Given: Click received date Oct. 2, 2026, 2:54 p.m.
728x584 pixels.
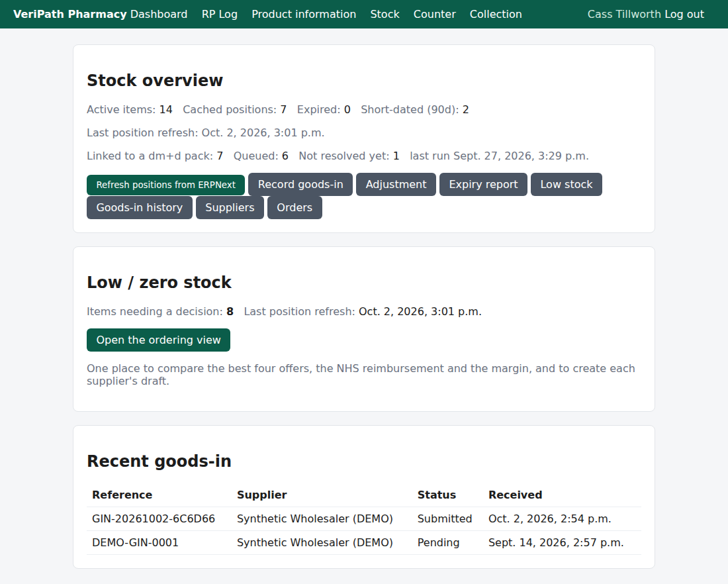Looking at the screenshot, I should (x=550, y=519).
